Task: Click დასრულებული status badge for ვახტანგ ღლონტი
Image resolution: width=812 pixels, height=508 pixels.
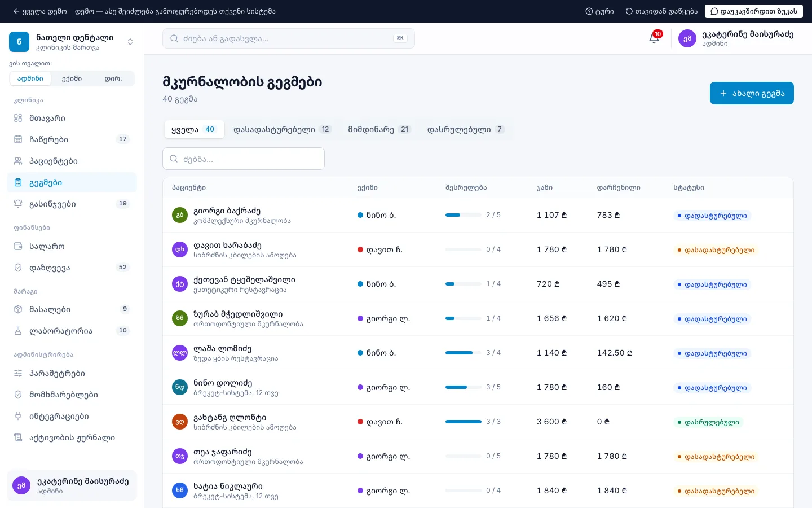Action: (x=708, y=422)
